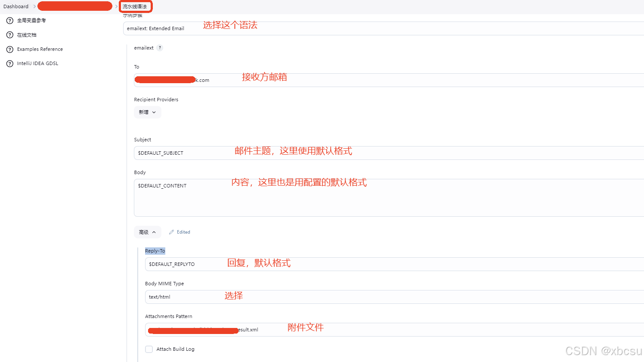The width and height of the screenshot is (644, 362).
Task: Enable the Attach Build Log checkbox
Action: (x=149, y=349)
